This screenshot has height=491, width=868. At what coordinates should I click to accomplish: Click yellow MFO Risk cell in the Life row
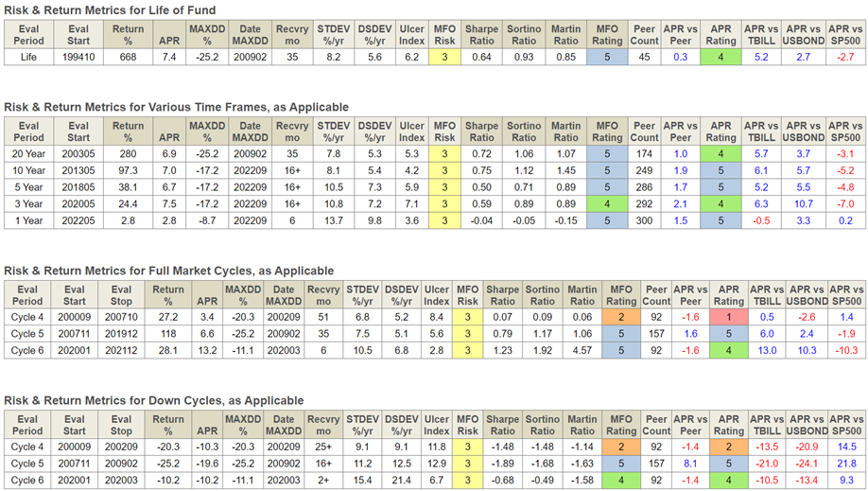point(444,57)
